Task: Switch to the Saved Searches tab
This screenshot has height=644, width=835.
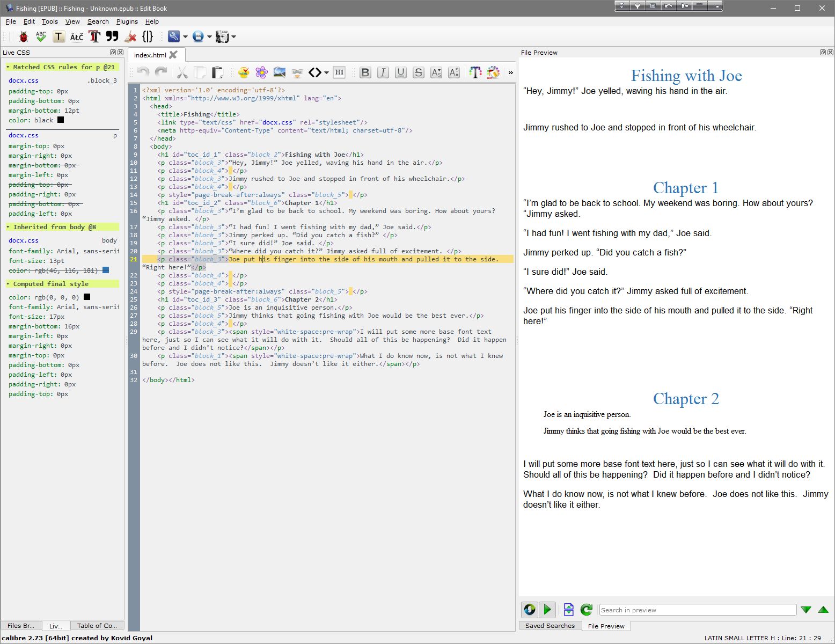Action: pyautogui.click(x=550, y=626)
